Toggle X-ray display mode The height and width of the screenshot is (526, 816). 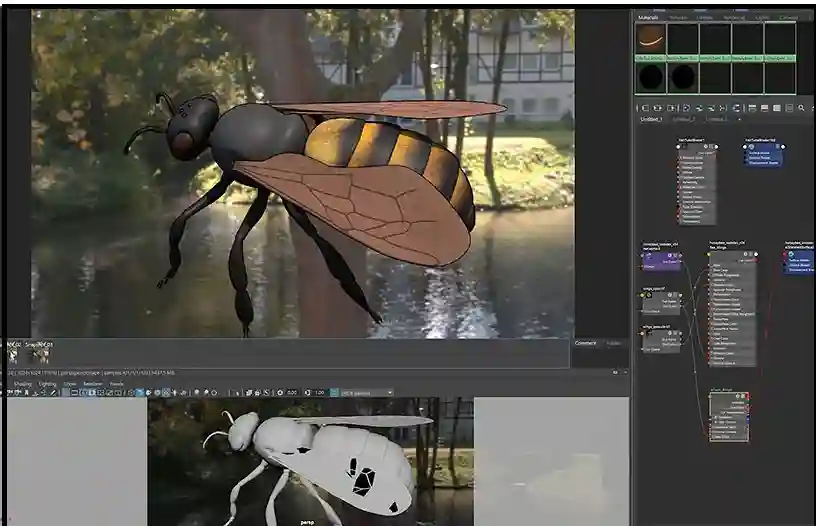tap(249, 393)
